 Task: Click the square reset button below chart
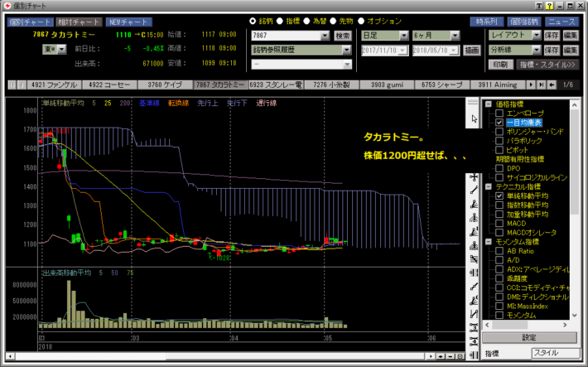[460, 356]
